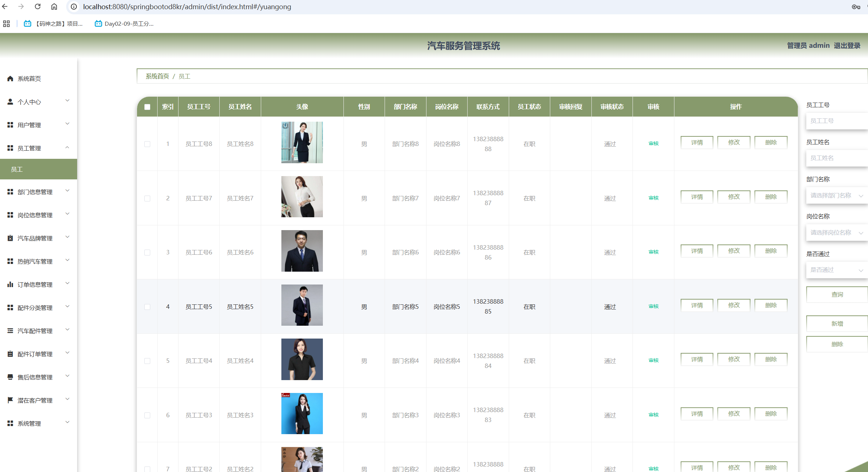Image resolution: width=868 pixels, height=472 pixels.
Task: Check the row for 员工工号7
Action: point(147,199)
